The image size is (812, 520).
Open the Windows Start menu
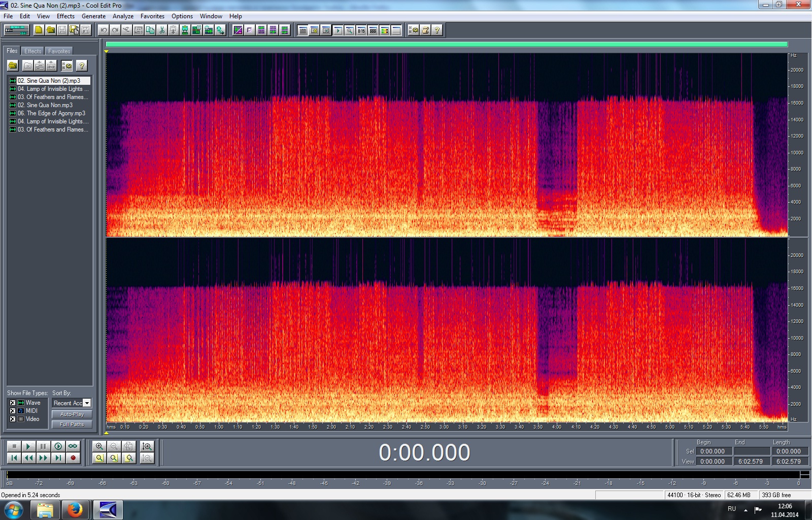[13, 510]
